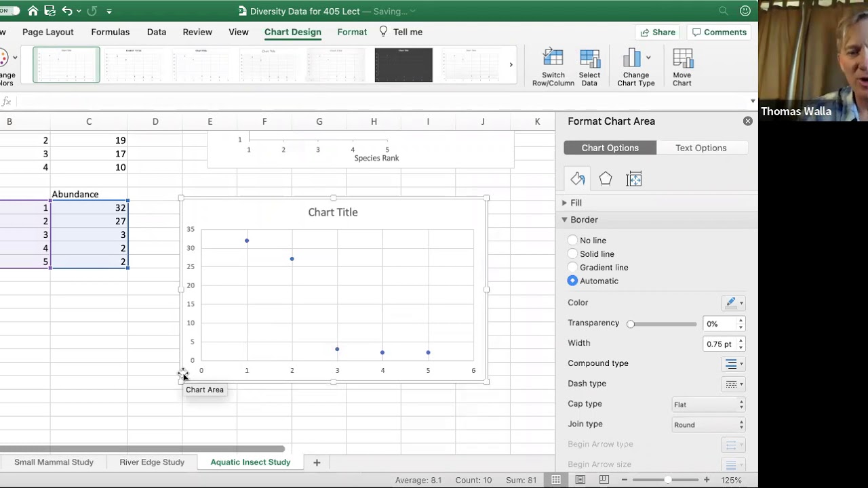Open the Join type Round dropdown
Viewport: 868px width, 488px height.
[x=708, y=425]
